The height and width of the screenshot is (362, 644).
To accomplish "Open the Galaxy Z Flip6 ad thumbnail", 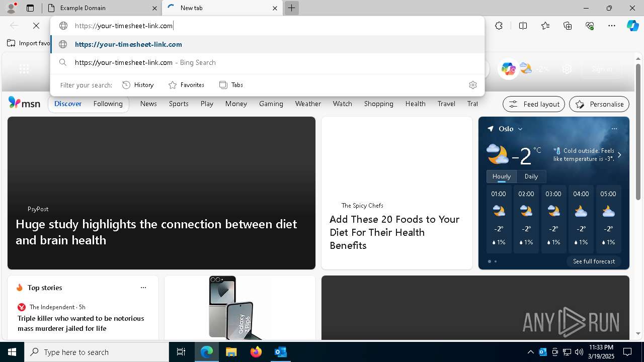I will point(239,308).
